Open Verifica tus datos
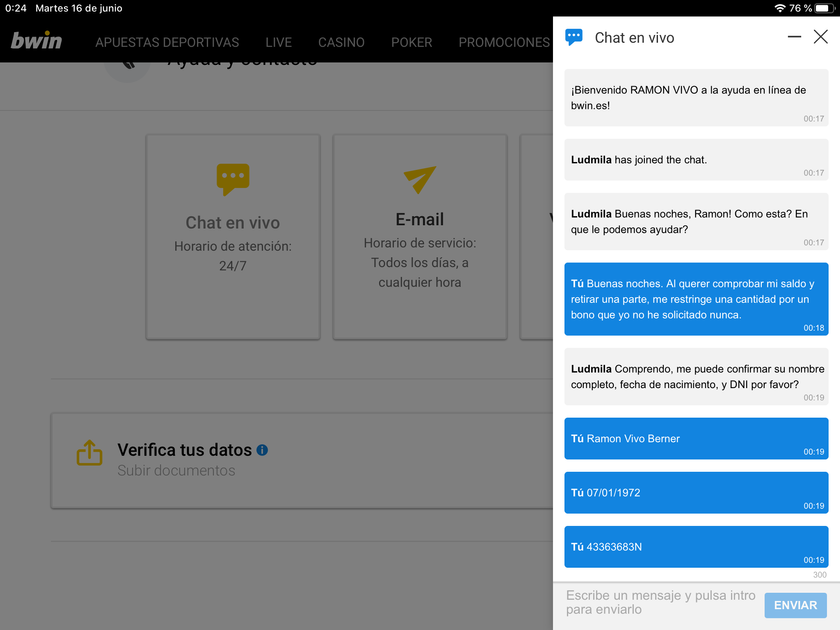The height and width of the screenshot is (630, 840). [x=184, y=450]
